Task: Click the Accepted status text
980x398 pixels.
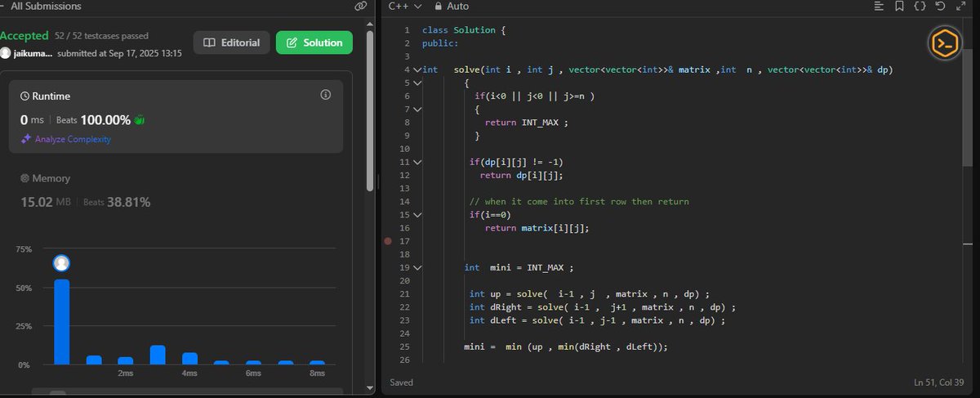Action: point(24,36)
